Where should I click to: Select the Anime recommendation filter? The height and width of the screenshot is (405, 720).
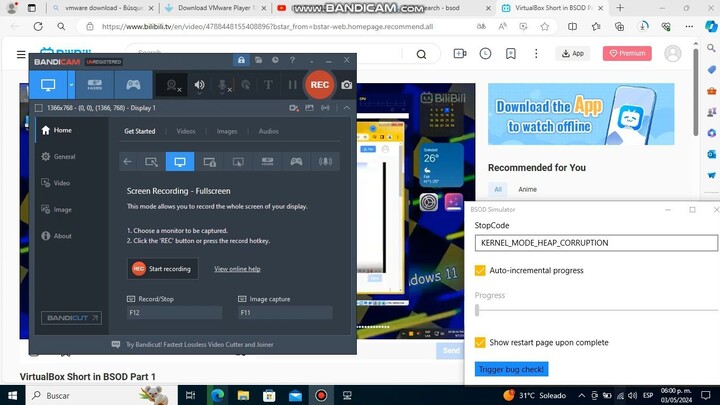point(527,189)
